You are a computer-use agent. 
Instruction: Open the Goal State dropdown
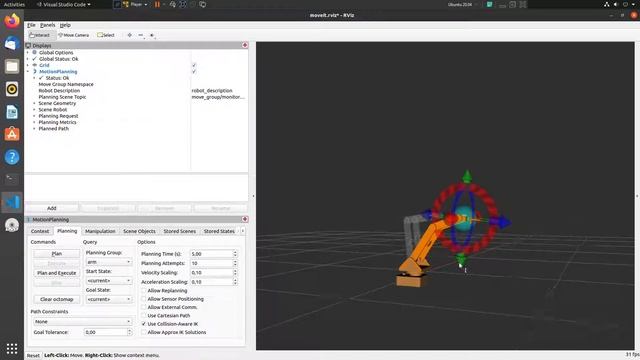[x=109, y=299]
